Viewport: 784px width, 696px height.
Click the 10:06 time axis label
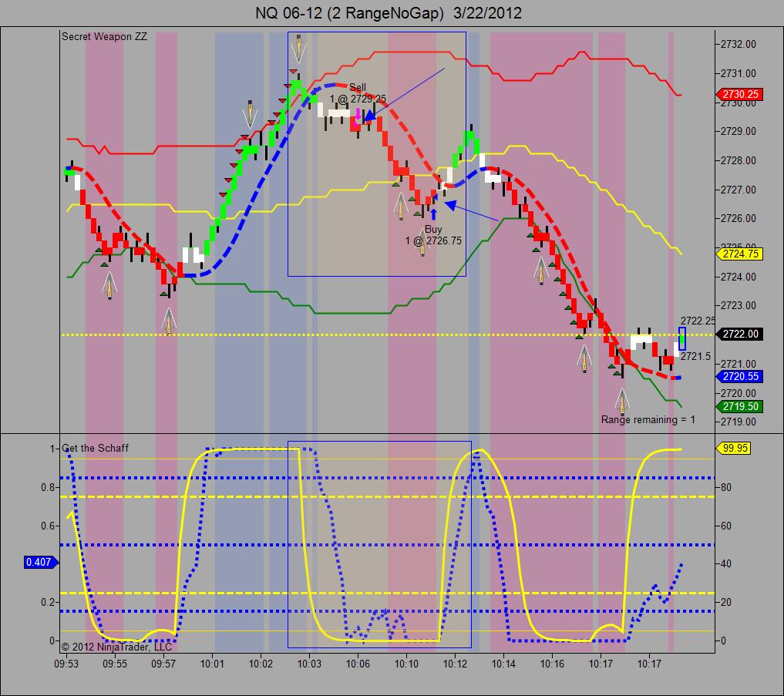coord(358,664)
